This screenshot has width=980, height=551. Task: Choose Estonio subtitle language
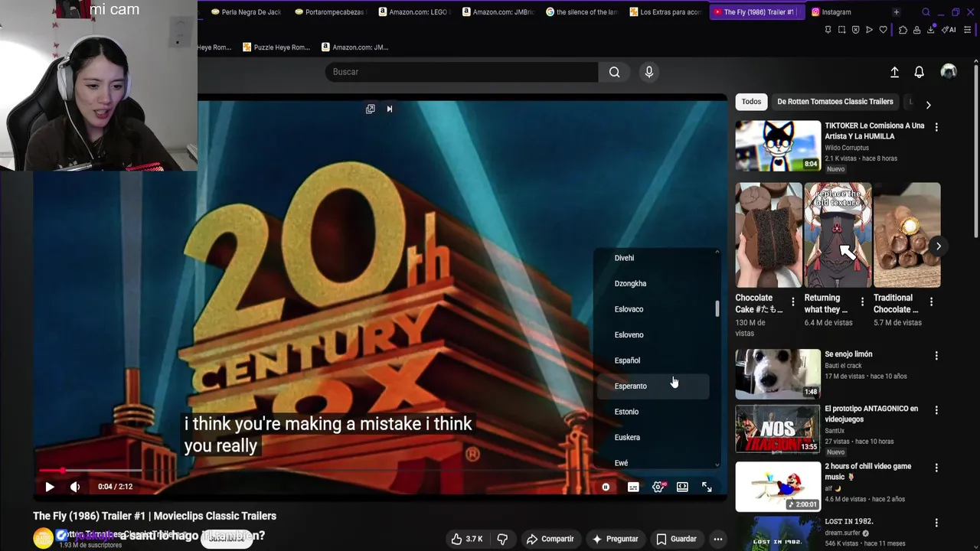(x=653, y=412)
